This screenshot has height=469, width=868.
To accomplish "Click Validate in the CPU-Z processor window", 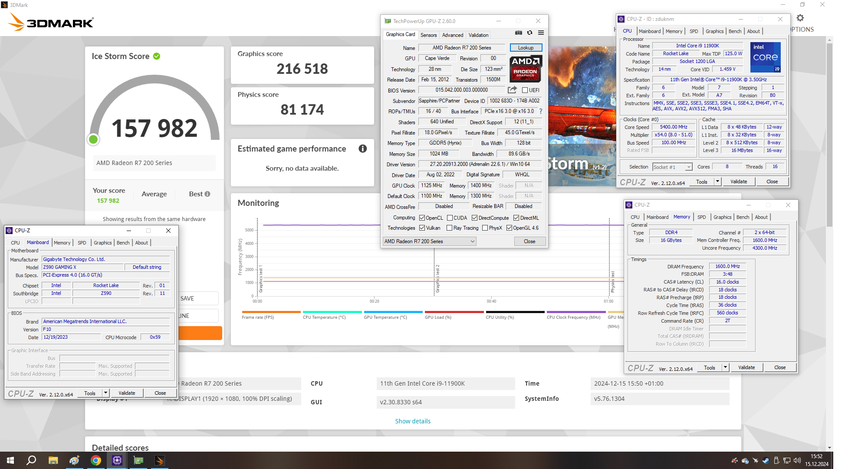I will [739, 182].
